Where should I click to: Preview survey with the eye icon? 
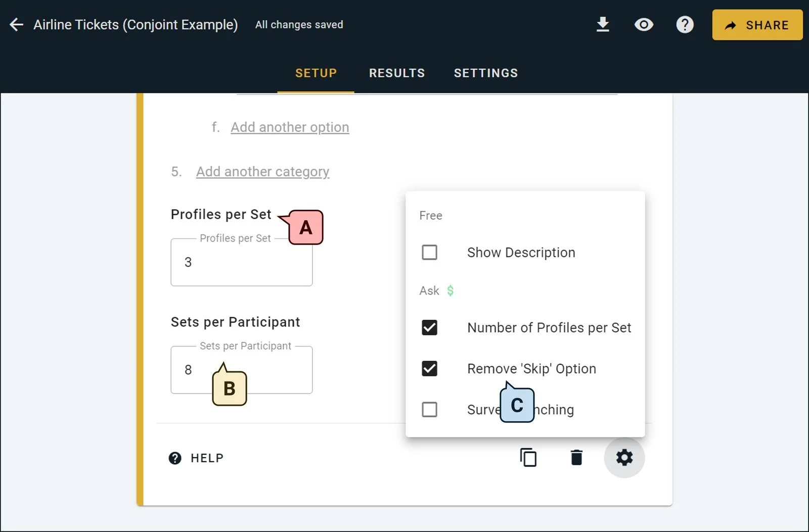[x=644, y=24]
